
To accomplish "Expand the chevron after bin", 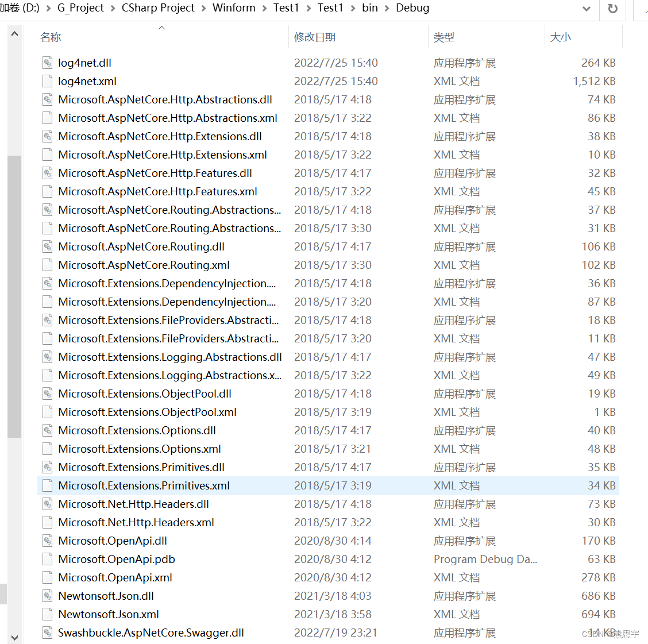I will click(x=387, y=8).
